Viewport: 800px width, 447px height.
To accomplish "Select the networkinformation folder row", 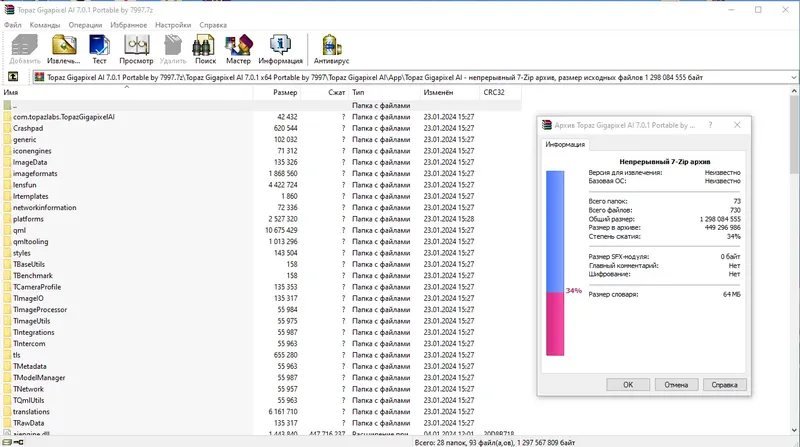I will (261, 208).
